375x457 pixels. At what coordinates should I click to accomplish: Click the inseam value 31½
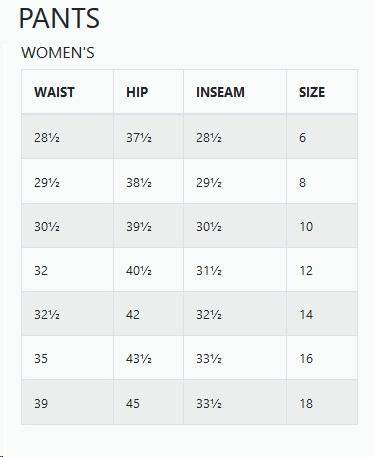209,271
